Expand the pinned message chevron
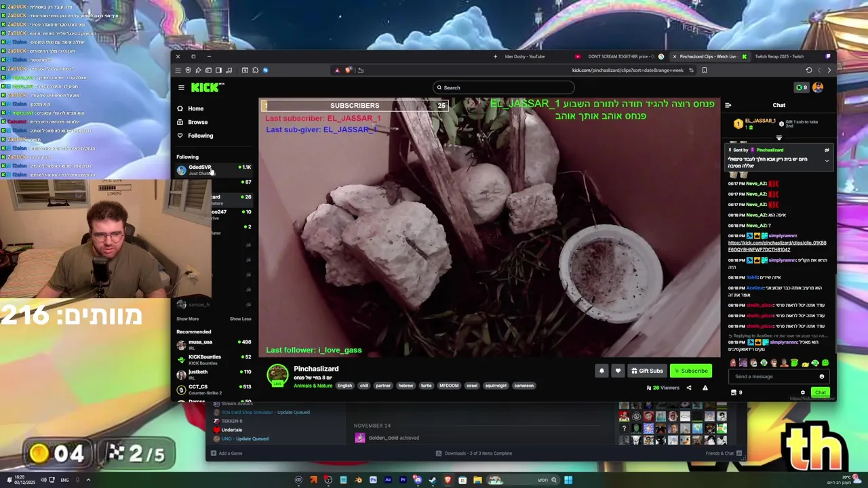Screen dimensions: 868x488 827,161
